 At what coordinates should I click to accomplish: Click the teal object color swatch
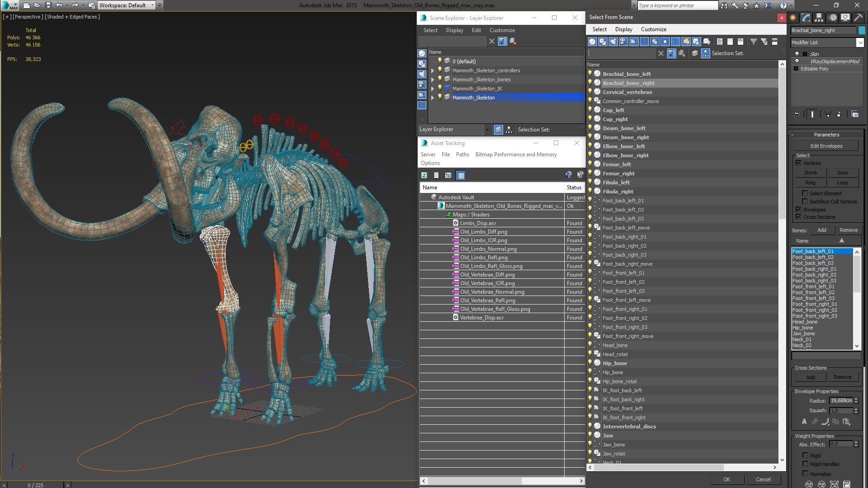tap(862, 30)
